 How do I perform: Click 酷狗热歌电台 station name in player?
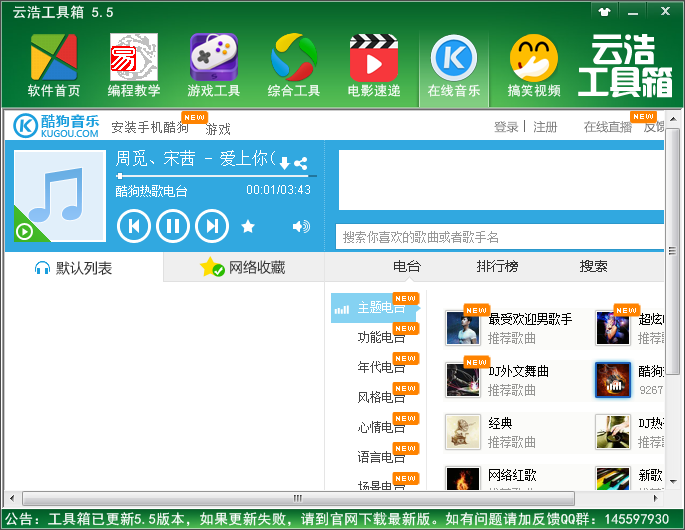(x=151, y=191)
